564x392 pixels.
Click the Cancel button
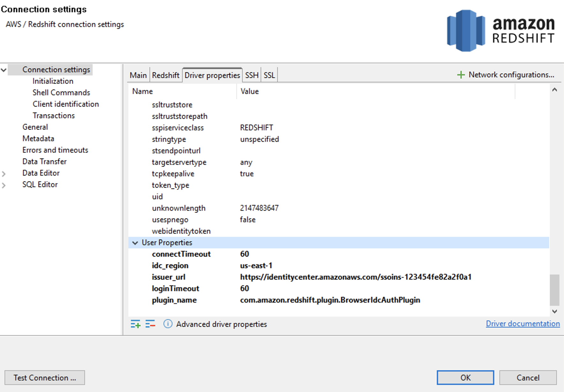coord(528,378)
